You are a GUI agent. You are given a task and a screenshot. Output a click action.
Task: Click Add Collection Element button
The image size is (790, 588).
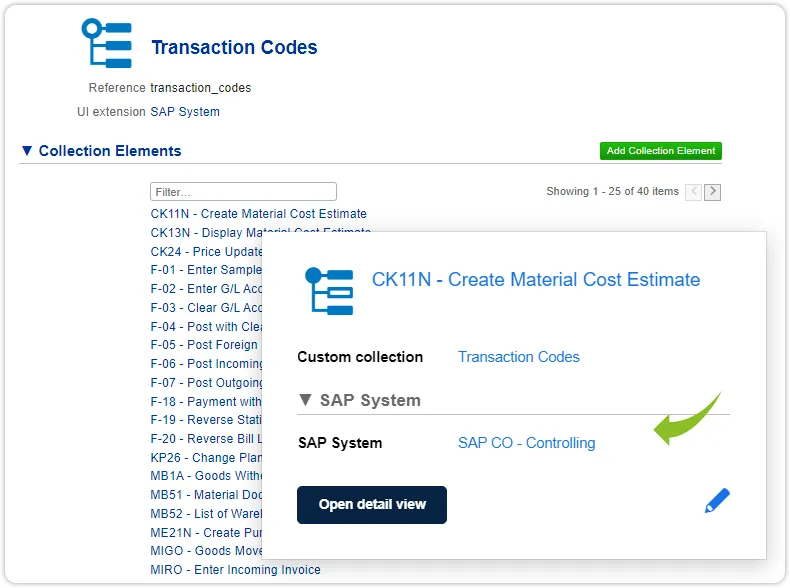coord(661,151)
